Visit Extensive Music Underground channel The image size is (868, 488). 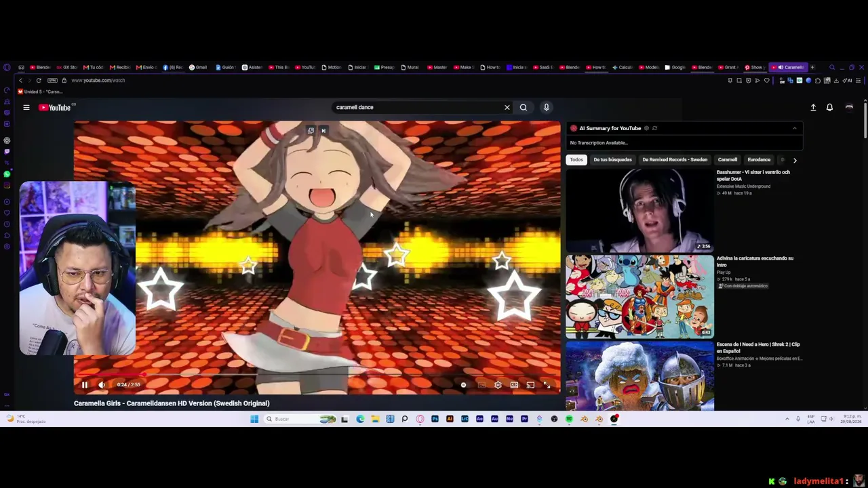743,186
